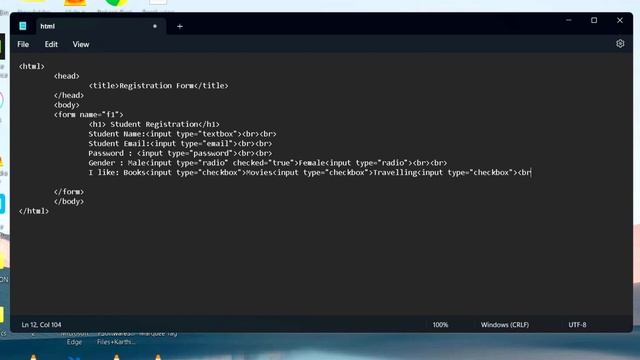Click the Student Email input line
Viewport: 640px width, 360px height.
[x=180, y=144]
